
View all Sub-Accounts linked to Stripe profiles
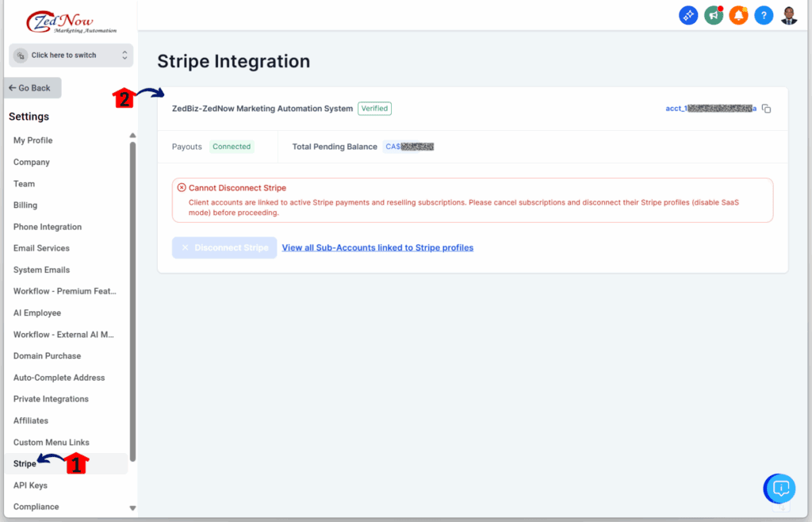[x=377, y=248]
